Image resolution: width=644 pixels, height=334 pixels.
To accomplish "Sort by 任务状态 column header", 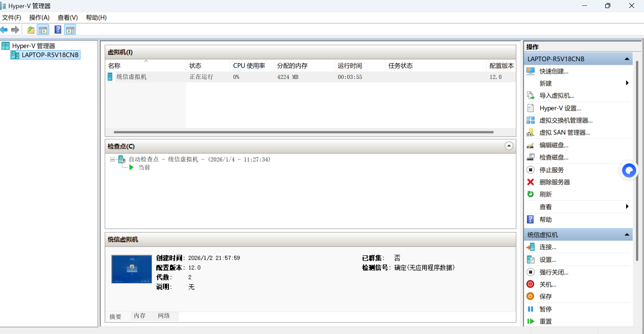I will 436,65.
